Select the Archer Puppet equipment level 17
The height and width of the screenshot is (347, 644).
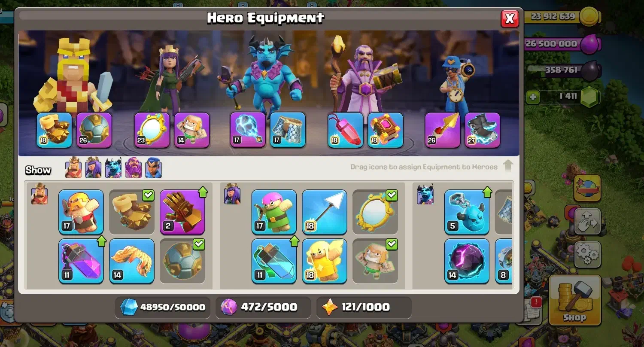tap(274, 212)
